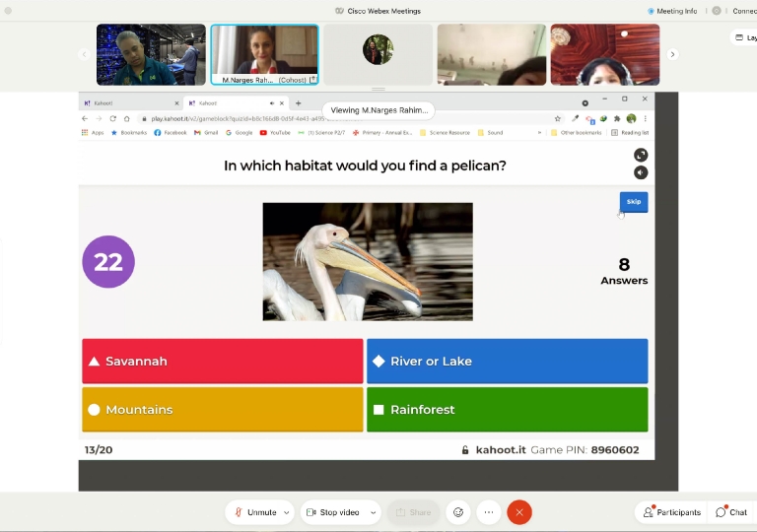
Task: Open a new browser tab
Action: (299, 102)
